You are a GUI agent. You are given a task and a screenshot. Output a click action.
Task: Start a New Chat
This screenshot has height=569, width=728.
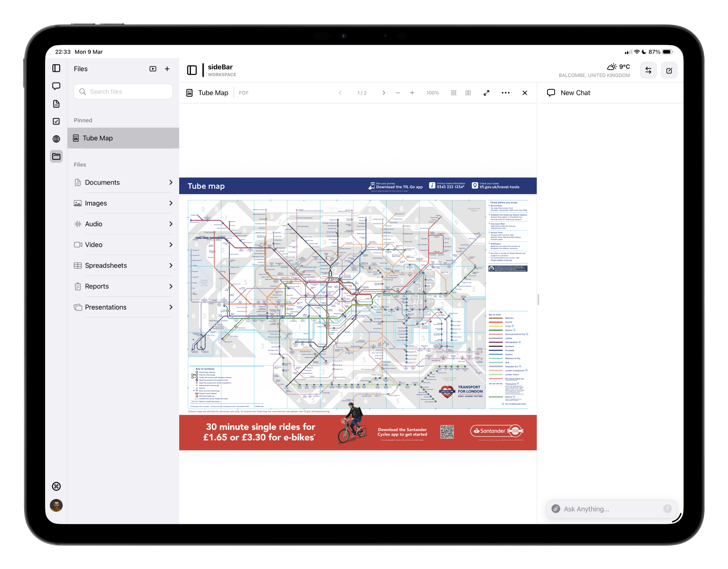coord(575,93)
